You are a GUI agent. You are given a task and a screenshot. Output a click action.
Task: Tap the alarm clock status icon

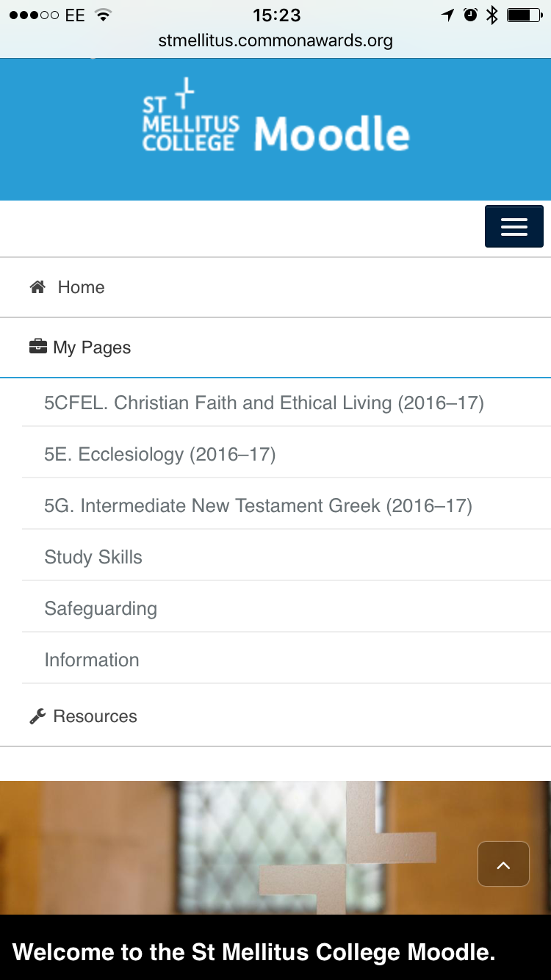click(x=470, y=15)
